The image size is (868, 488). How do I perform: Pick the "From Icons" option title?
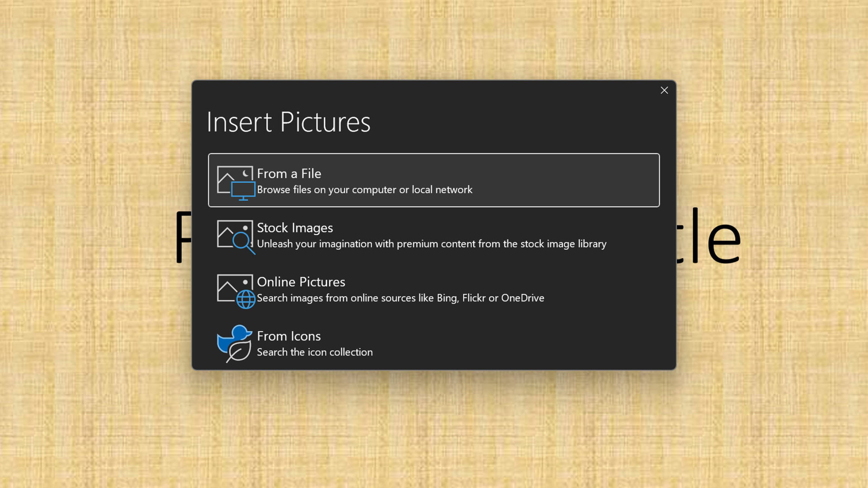coord(288,336)
